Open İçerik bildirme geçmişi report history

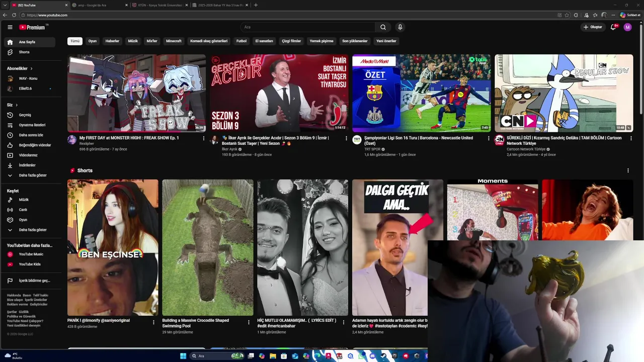point(30,281)
